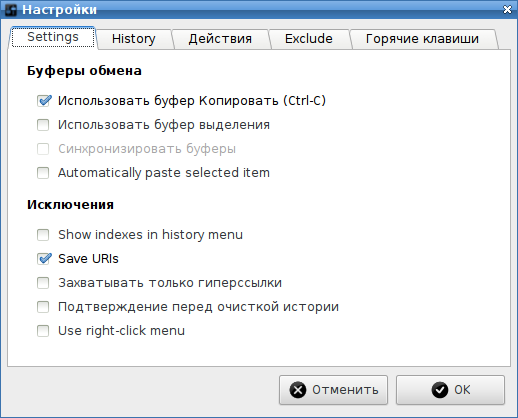Open the Exclude tab
518x418 pixels.
(x=309, y=39)
